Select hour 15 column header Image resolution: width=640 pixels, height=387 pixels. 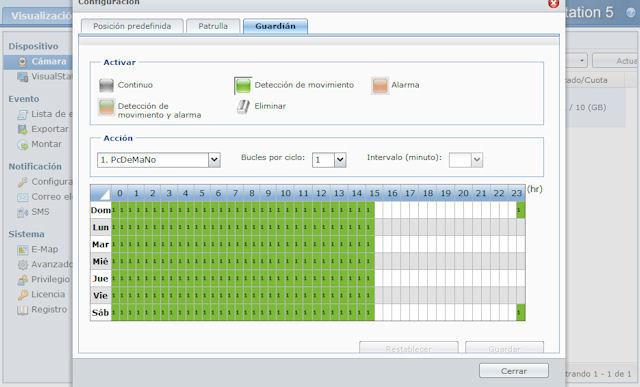(375, 193)
